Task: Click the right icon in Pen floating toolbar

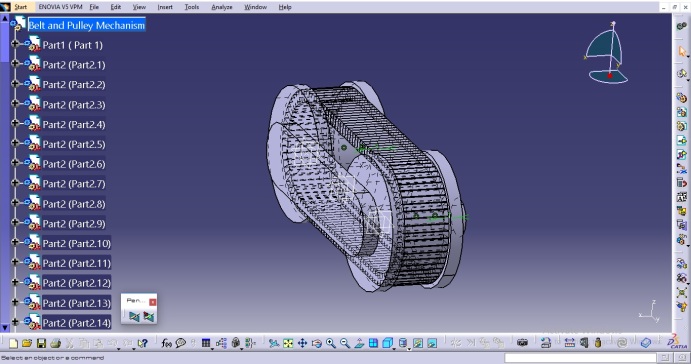Action: click(x=149, y=316)
